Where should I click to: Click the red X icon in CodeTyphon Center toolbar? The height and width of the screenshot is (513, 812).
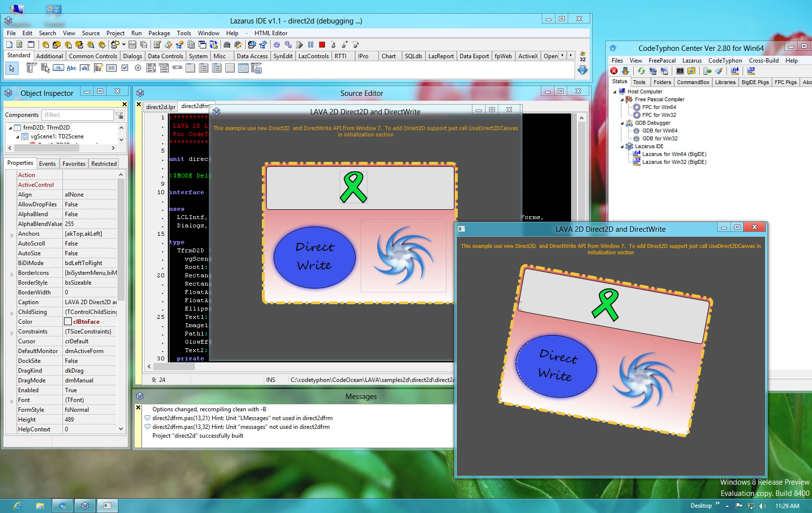pyautogui.click(x=614, y=71)
